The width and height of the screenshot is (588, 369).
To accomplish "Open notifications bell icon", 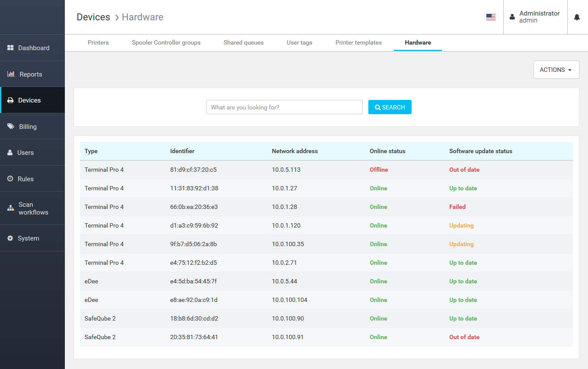I will click(577, 17).
